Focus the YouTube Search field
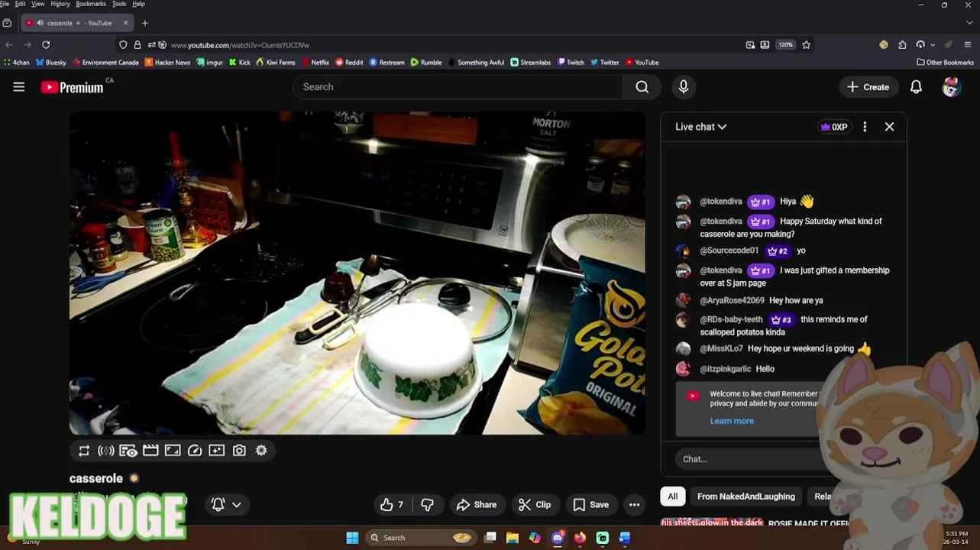The width and height of the screenshot is (980, 550). coord(458,87)
